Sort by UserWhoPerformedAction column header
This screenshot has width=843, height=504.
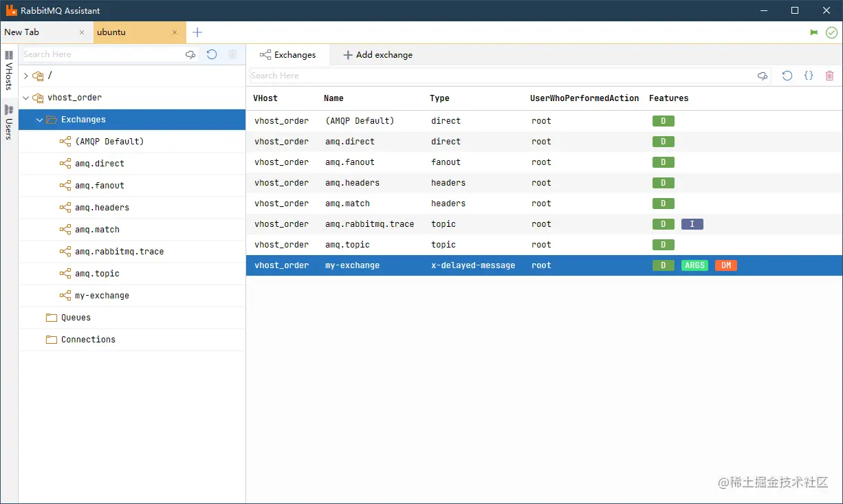point(584,98)
